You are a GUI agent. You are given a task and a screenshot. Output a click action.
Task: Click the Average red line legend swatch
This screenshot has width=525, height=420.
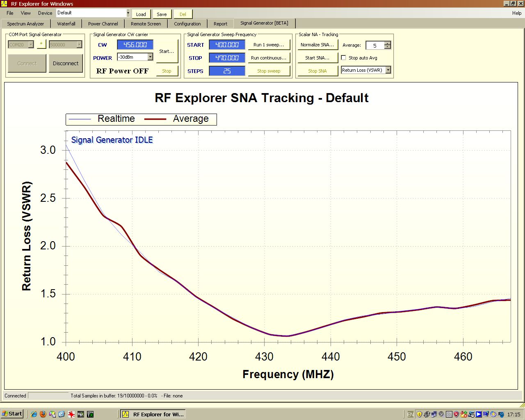[x=155, y=119]
